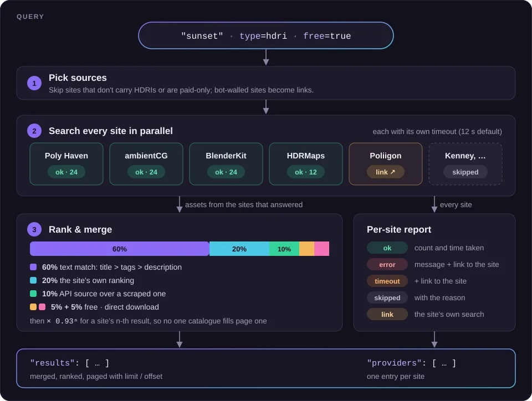Click ambientCG's "ok · 24" badge
This screenshot has height=401, width=532.
tap(146, 172)
